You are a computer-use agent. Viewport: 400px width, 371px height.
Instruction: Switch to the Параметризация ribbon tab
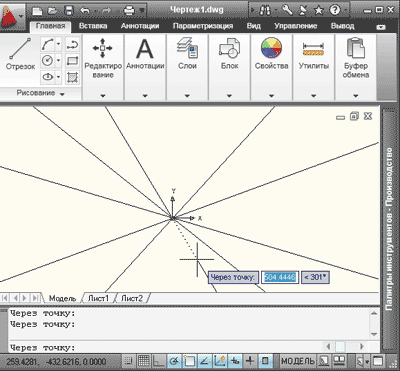pyautogui.click(x=203, y=26)
